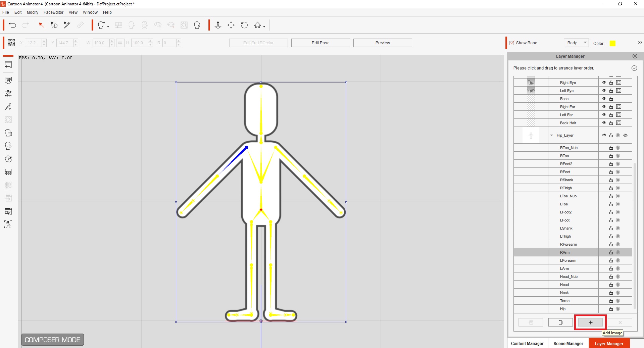This screenshot has height=348, width=644.
Task: Select the Head_Nub layer row
Action: 573,277
